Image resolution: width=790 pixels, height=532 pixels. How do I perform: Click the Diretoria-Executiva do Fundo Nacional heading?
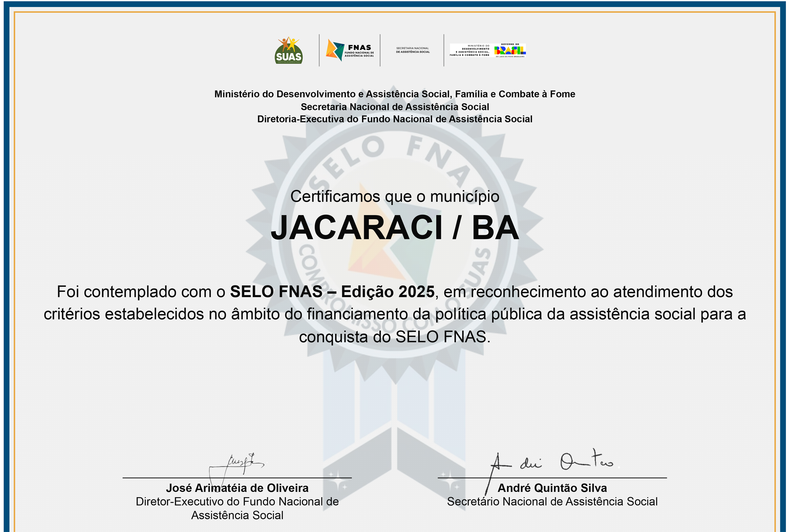coord(395,119)
